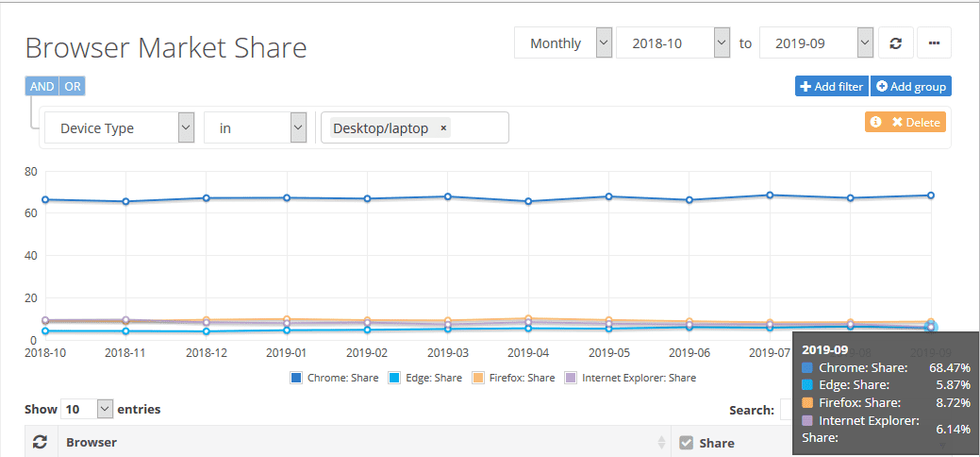
Task: Open the Show entries count selector
Action: [x=87, y=410]
